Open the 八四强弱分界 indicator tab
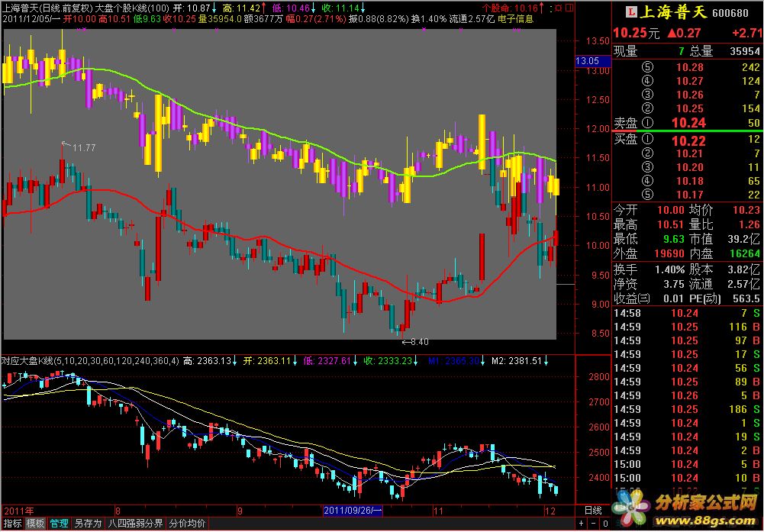This screenshot has height=532, width=764. click(x=135, y=524)
